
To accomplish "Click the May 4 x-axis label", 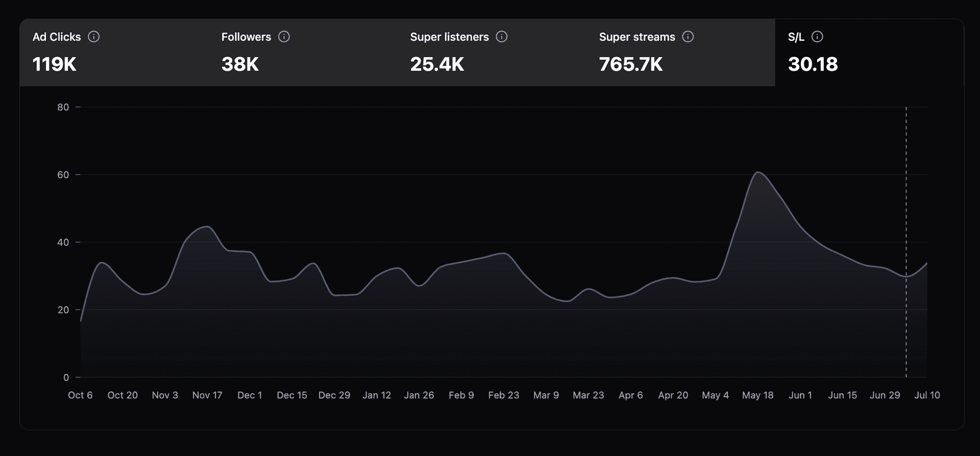I will [x=716, y=395].
